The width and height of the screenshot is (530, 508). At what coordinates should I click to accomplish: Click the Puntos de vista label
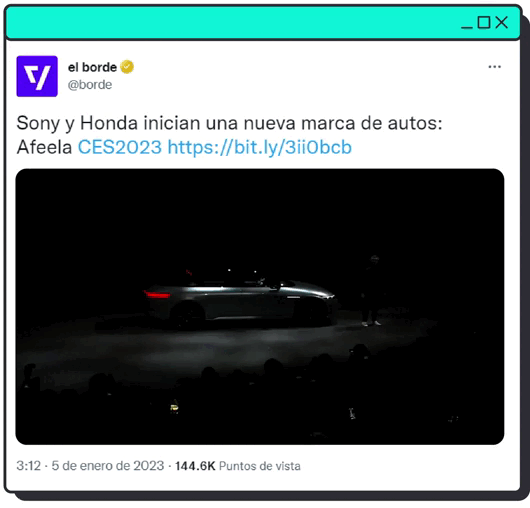(260, 466)
